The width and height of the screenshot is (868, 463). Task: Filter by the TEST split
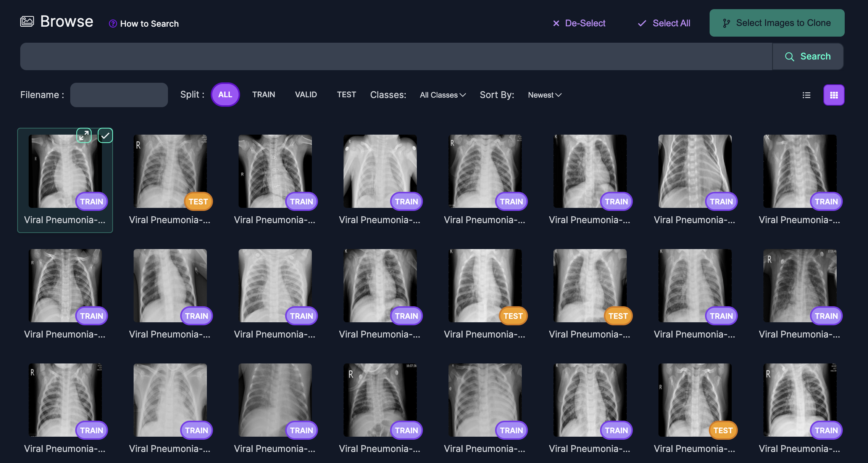point(346,95)
